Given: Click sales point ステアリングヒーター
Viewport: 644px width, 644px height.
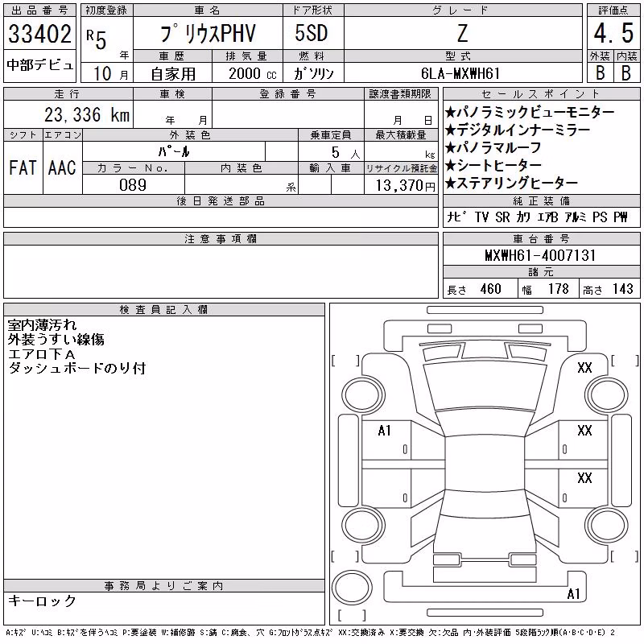Looking at the screenshot, I should tap(511, 183).
